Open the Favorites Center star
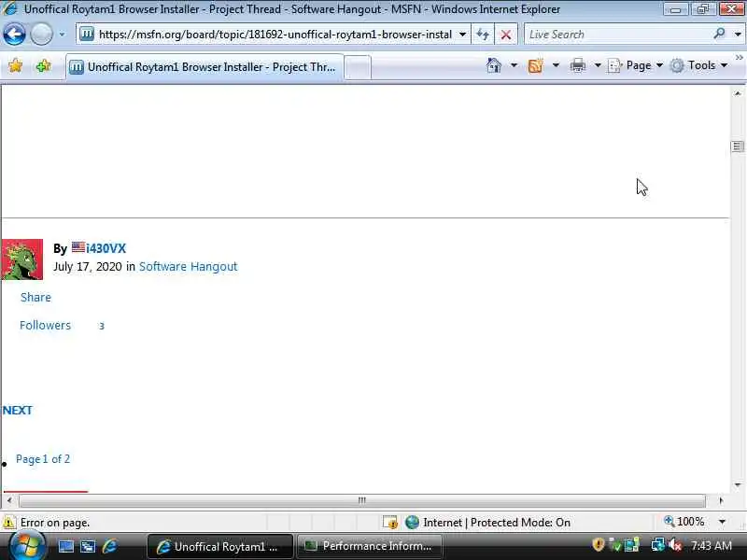The image size is (747, 560). (x=15, y=65)
